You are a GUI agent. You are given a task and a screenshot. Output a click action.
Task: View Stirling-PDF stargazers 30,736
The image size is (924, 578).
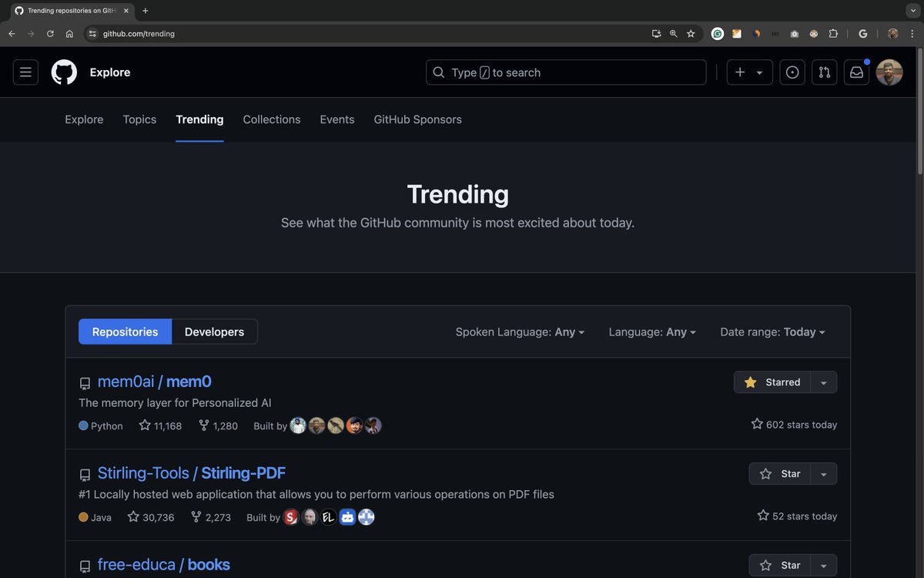(151, 517)
